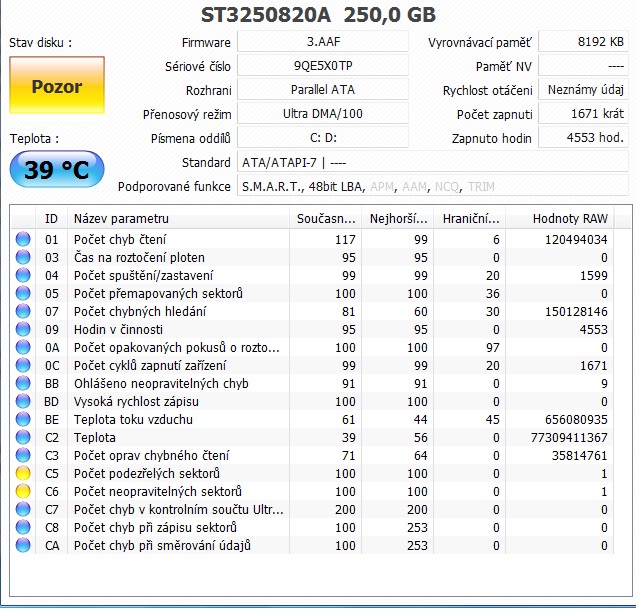Click the Hraniční... column header
Image resolution: width=640 pixels, height=609 pixels.
tap(469, 219)
